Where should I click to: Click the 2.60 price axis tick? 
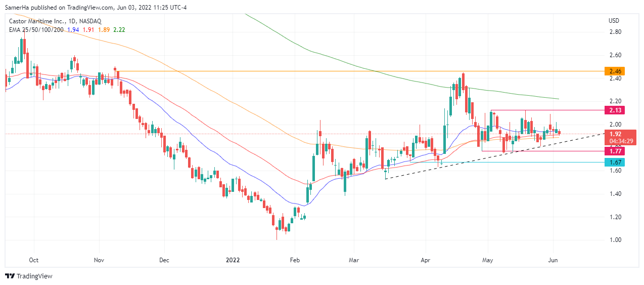[x=615, y=55]
